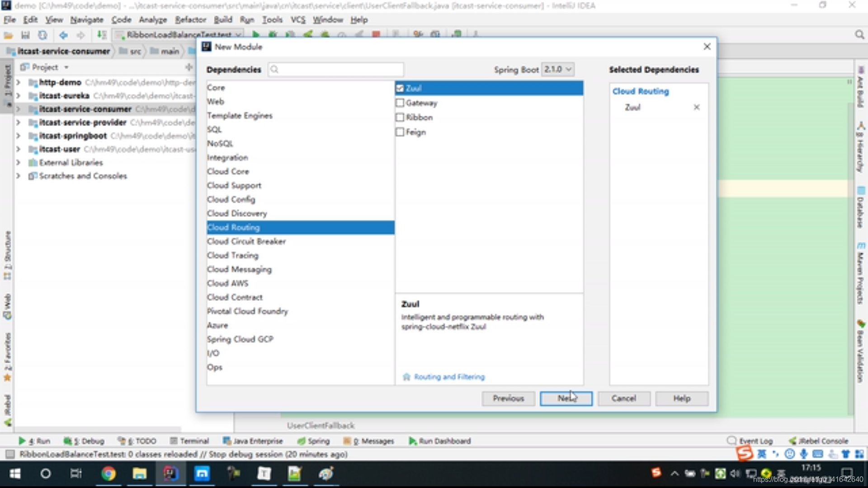Image resolution: width=868 pixels, height=488 pixels.
Task: Open Task View on the taskbar
Action: click(76, 474)
